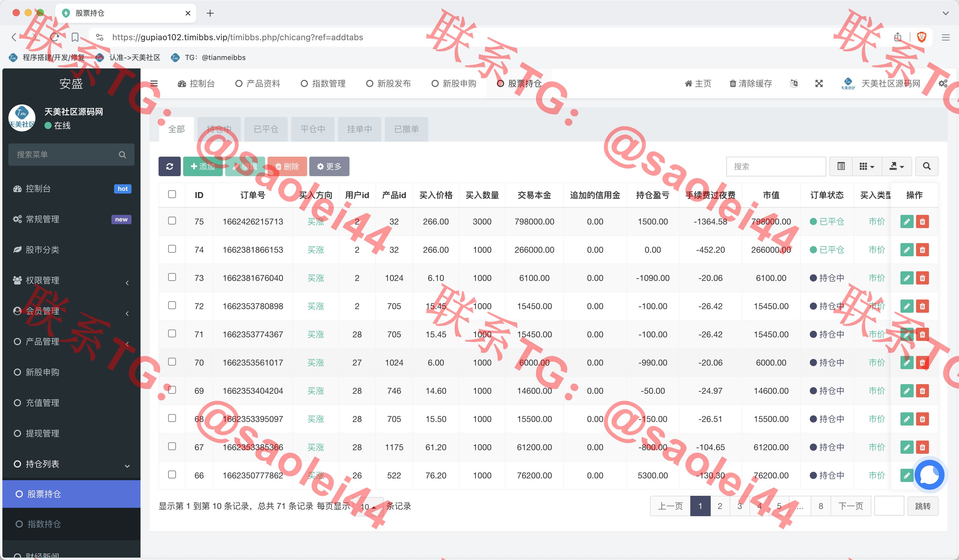Open a new browser tab with plus
959x560 pixels.
pos(210,13)
